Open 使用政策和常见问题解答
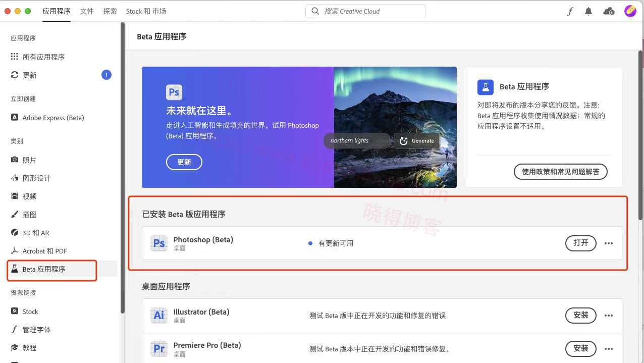The height and width of the screenshot is (363, 644). click(561, 172)
